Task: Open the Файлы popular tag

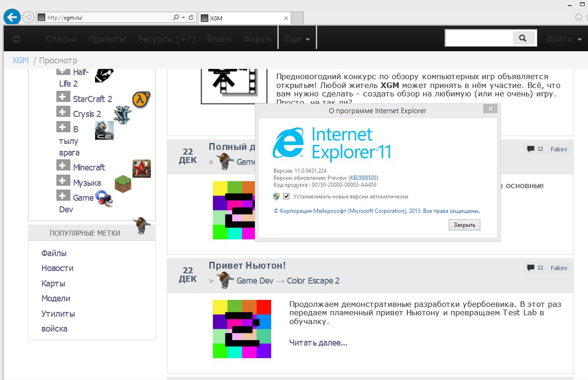Action: pyautogui.click(x=54, y=253)
